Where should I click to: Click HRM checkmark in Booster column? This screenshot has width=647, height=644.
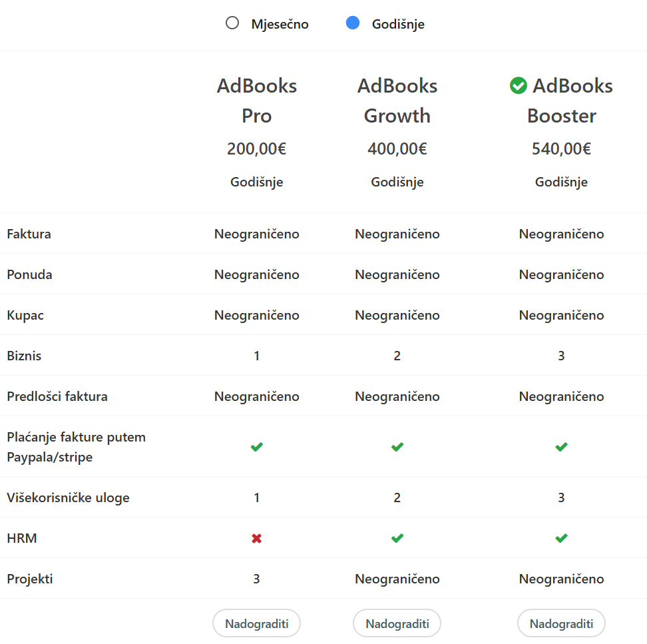[561, 538]
